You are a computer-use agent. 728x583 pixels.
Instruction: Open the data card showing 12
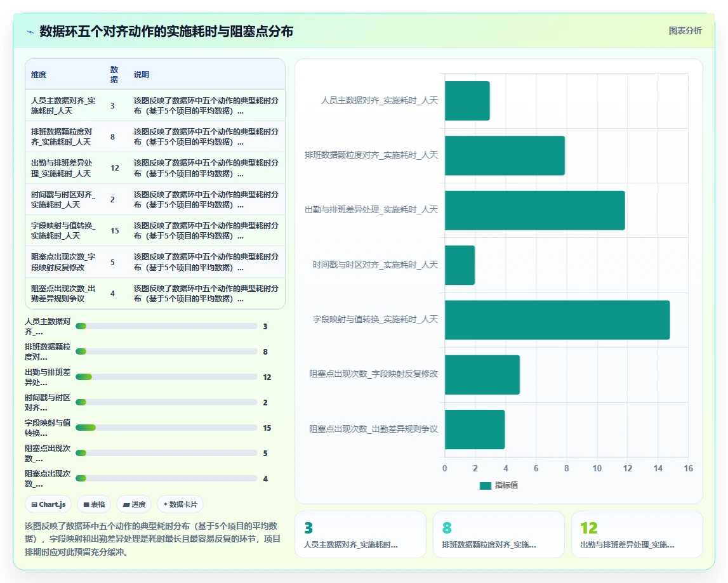(x=637, y=534)
